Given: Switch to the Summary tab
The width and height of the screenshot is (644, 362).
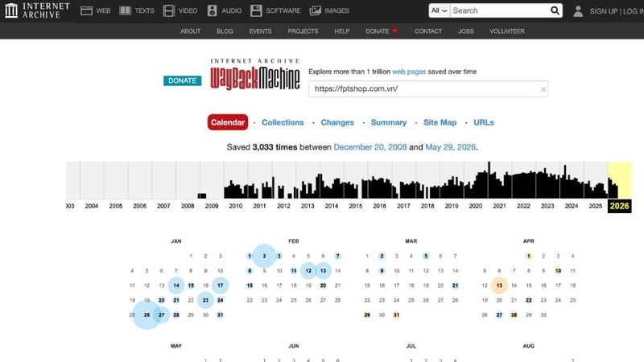Looking at the screenshot, I should pos(389,122).
